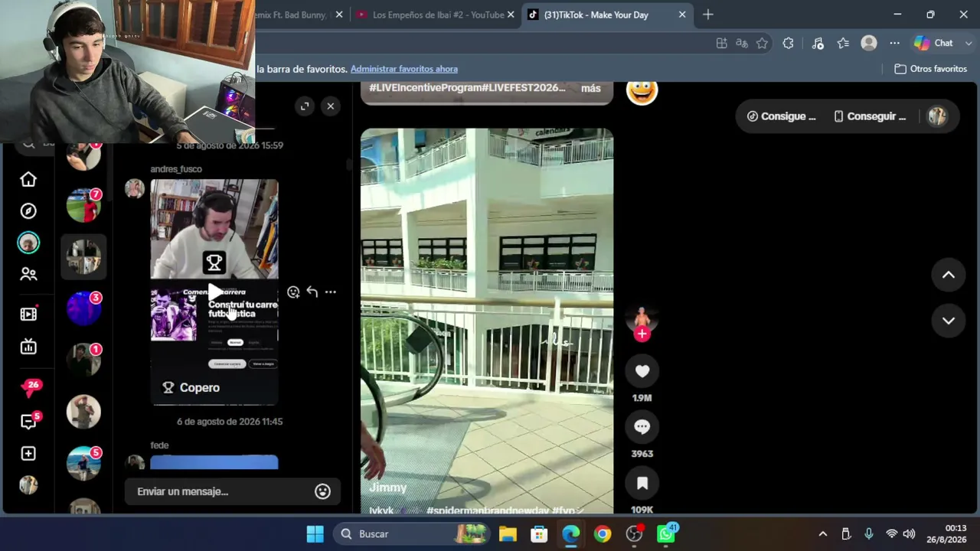Like the video with the heart icon
The image size is (980, 551).
coord(642,371)
